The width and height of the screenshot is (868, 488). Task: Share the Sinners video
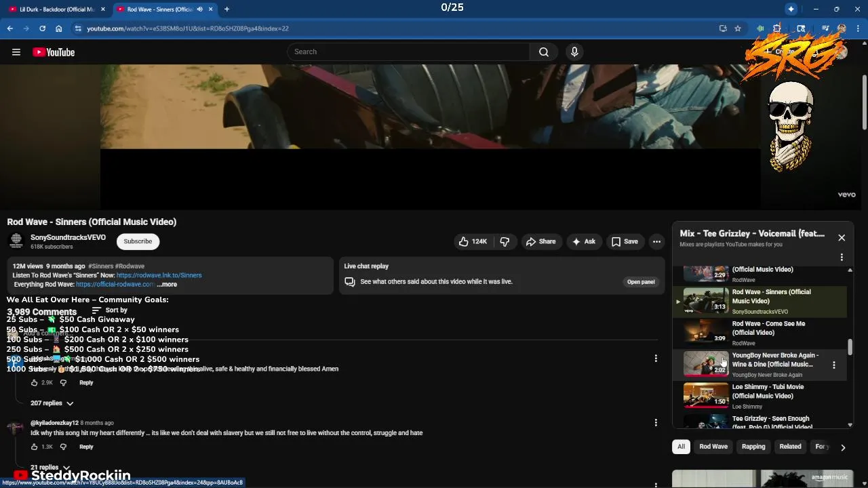540,241
